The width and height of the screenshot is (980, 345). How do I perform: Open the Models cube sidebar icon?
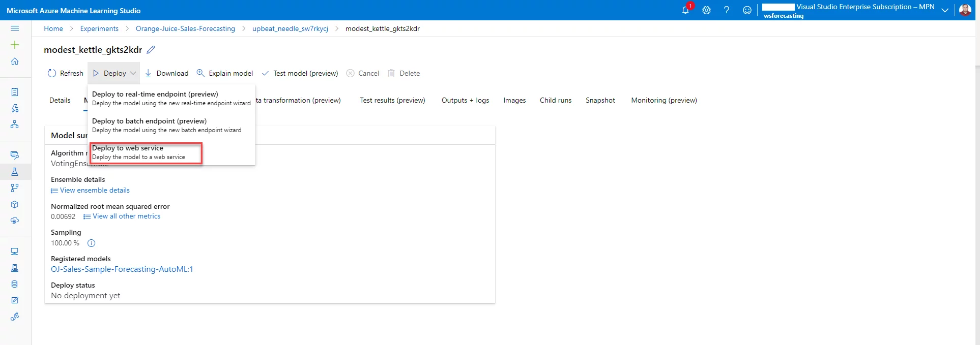(15, 204)
